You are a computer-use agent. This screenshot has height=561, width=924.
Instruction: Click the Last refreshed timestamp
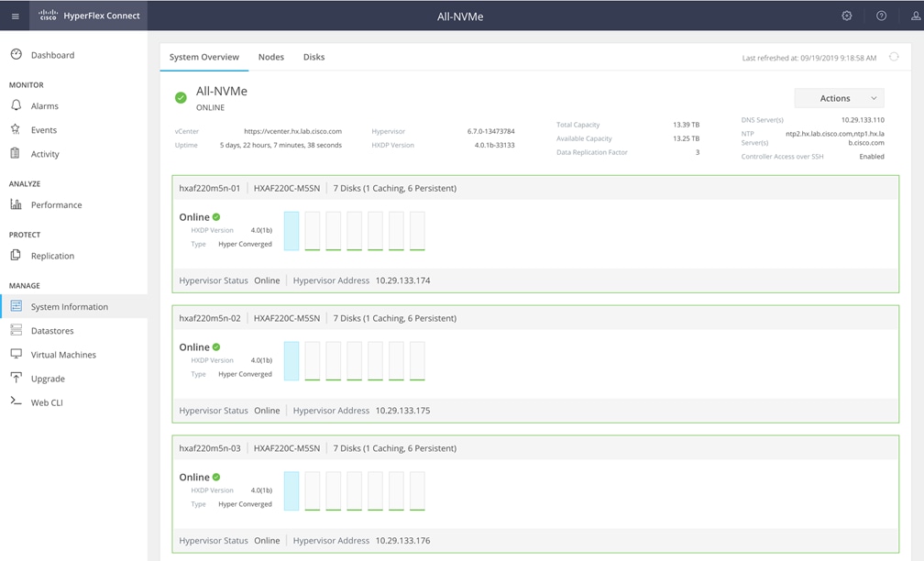point(809,58)
